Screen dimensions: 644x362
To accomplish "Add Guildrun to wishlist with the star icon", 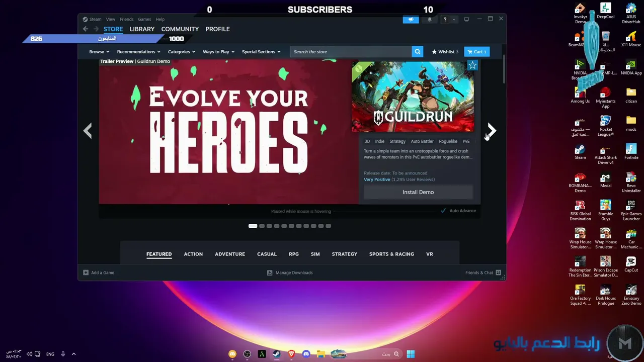I will click(x=472, y=65).
